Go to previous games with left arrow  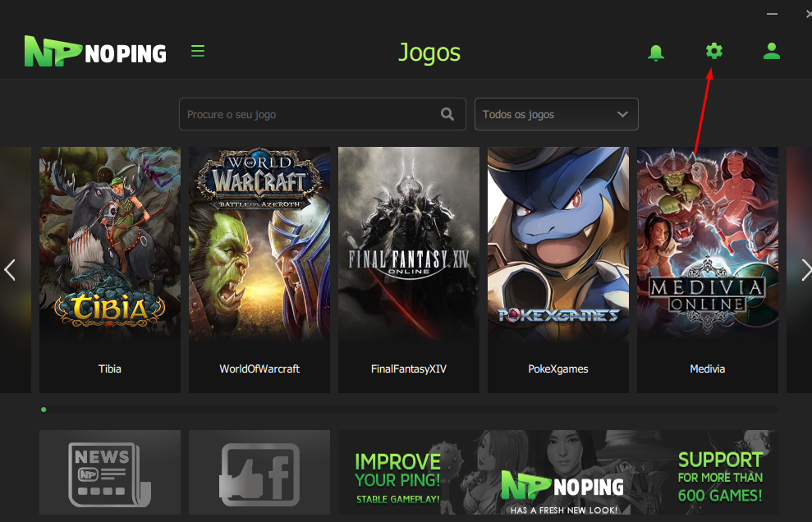click(x=9, y=270)
